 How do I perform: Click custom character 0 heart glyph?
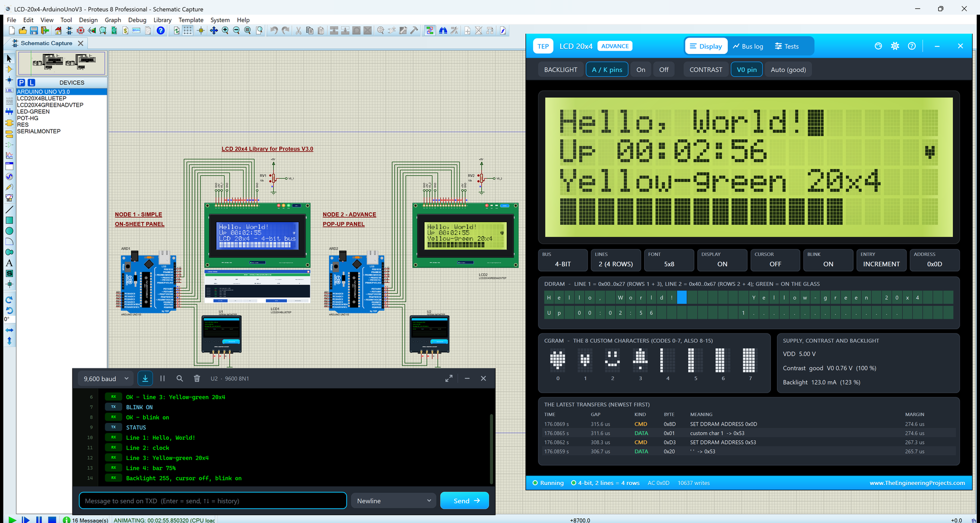[x=558, y=360]
